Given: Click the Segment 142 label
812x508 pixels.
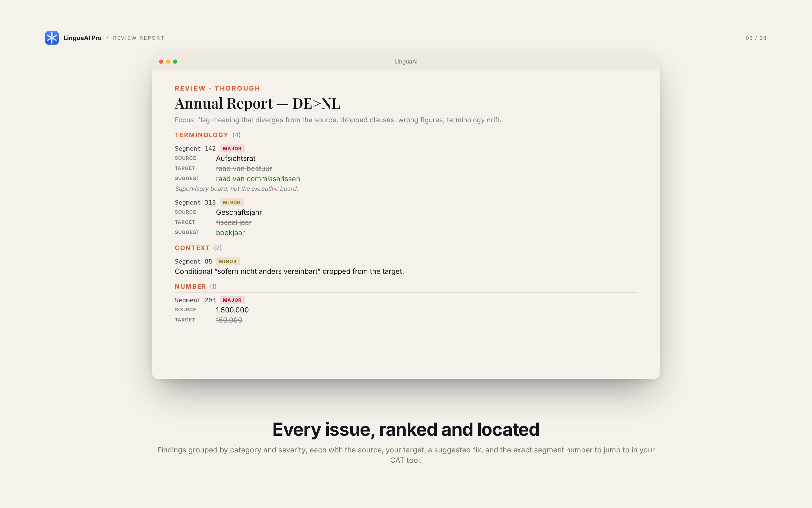Looking at the screenshot, I should point(195,148).
